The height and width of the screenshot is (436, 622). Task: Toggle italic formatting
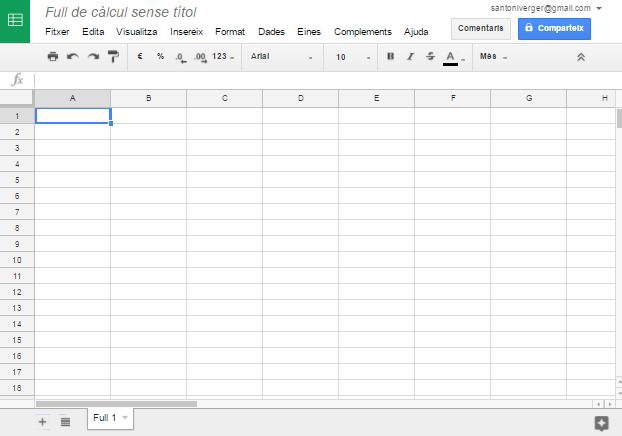tap(410, 57)
